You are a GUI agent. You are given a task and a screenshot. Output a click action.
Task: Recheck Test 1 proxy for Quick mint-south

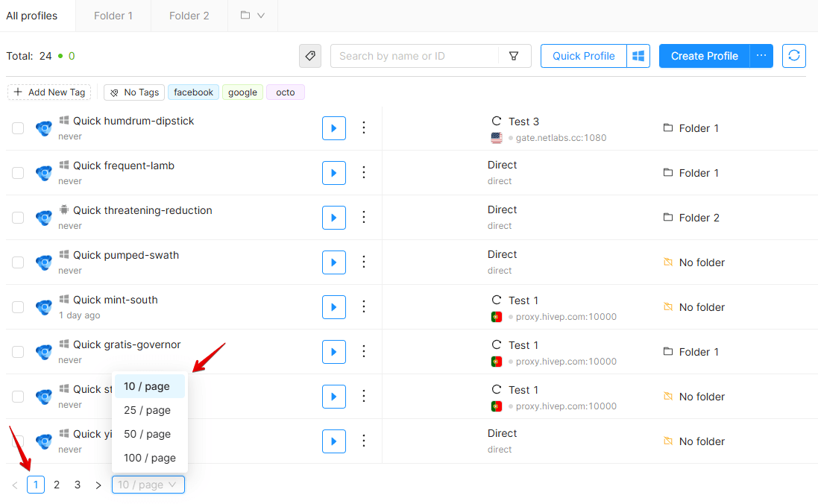pos(497,300)
